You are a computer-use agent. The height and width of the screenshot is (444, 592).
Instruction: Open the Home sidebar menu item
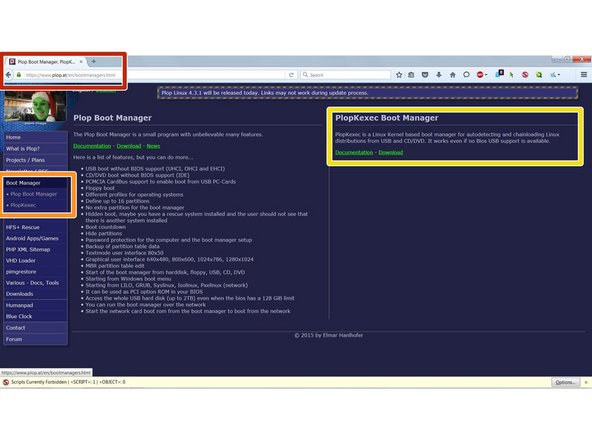35,137
